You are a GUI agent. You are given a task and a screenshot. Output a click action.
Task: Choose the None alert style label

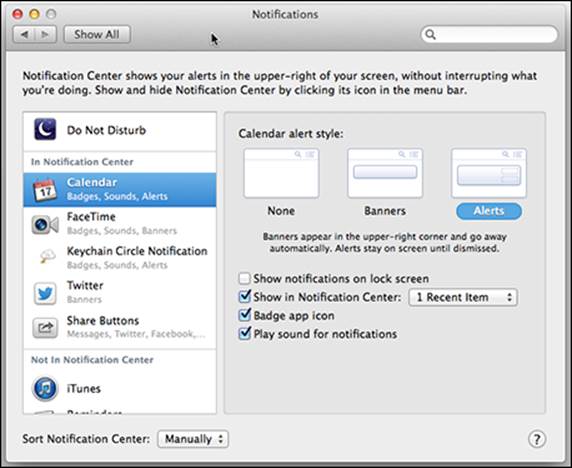coord(281,211)
